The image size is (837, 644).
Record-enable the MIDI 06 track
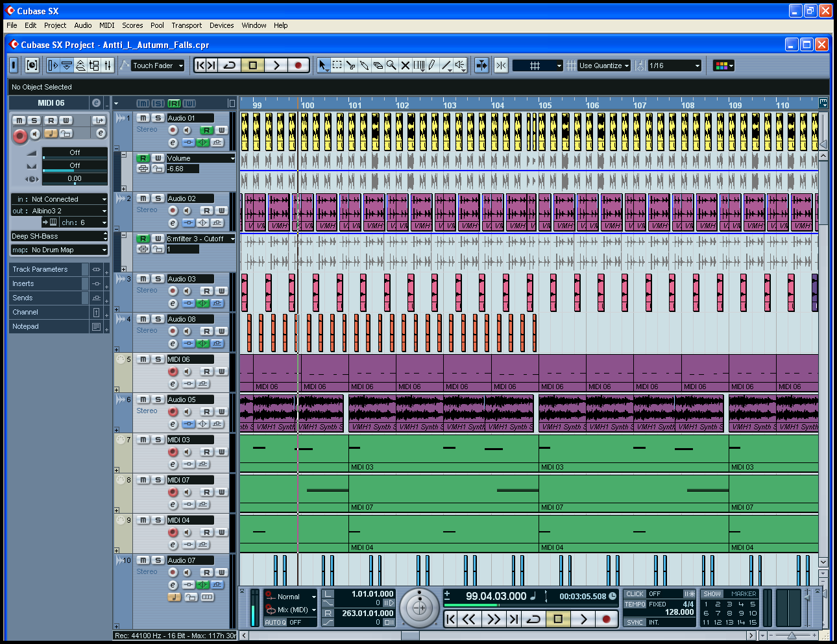[173, 372]
